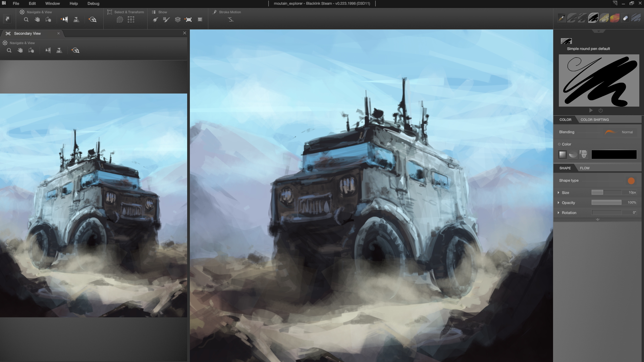Select the Rotate hand tool in Secondary View
644x362 pixels.
click(31, 51)
